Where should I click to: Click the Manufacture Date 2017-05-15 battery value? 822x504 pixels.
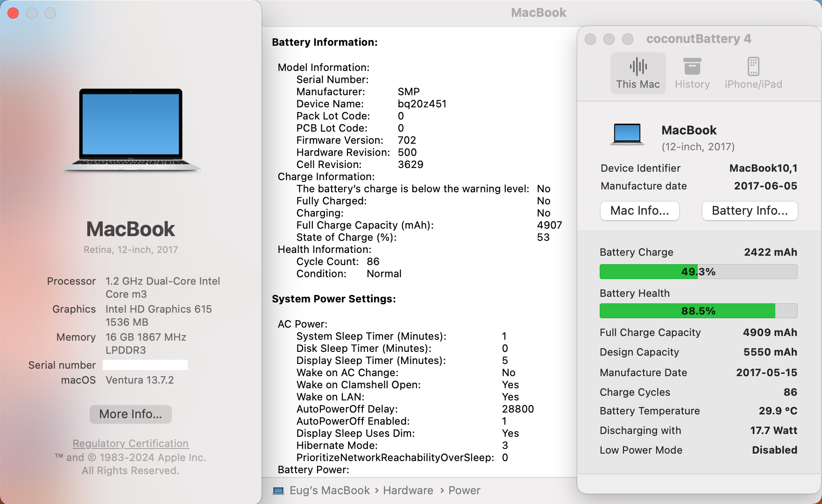click(767, 372)
